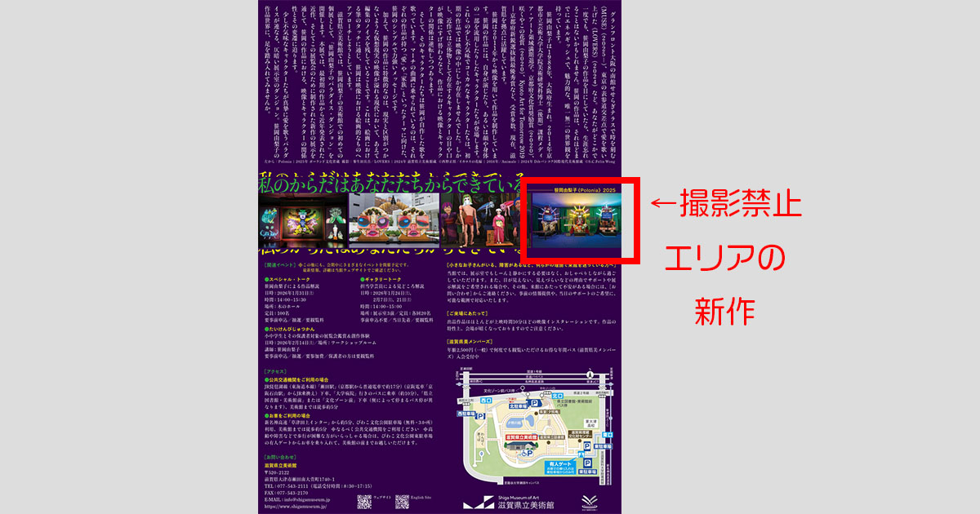Click the website QR code
This screenshot has width=980, height=514.
click(x=364, y=501)
